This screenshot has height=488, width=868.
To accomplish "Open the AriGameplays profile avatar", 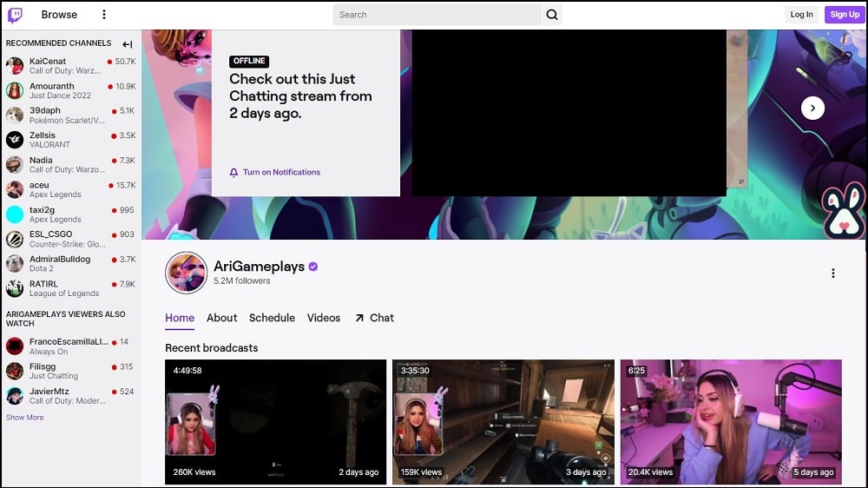I will pyautogui.click(x=186, y=273).
